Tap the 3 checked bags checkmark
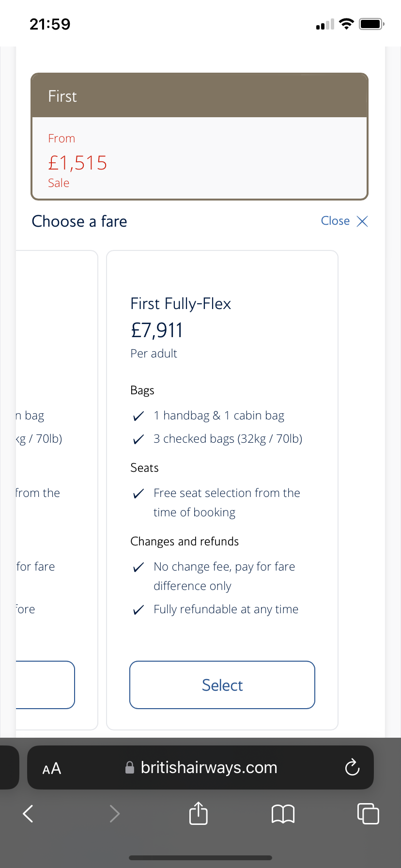Screen dimensions: 401x868 [139, 439]
